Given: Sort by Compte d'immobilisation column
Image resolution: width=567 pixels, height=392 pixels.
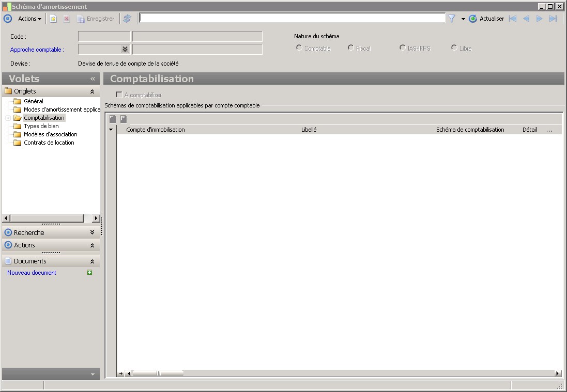Looking at the screenshot, I should (156, 130).
